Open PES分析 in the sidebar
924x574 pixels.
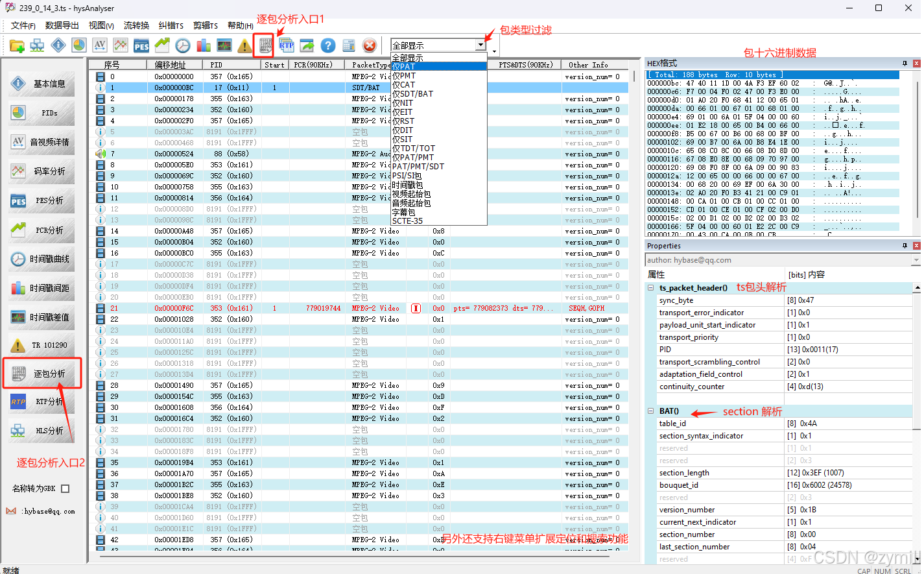point(42,200)
